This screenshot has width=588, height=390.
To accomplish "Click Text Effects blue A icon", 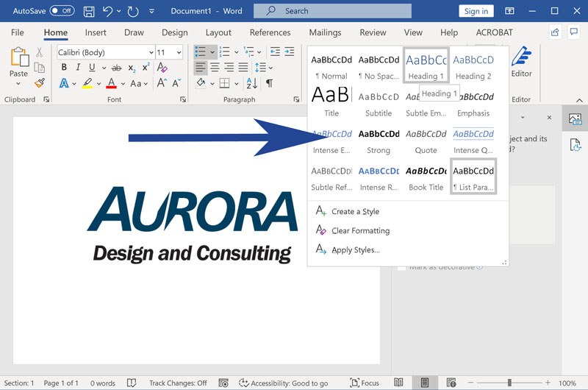I will (x=64, y=83).
